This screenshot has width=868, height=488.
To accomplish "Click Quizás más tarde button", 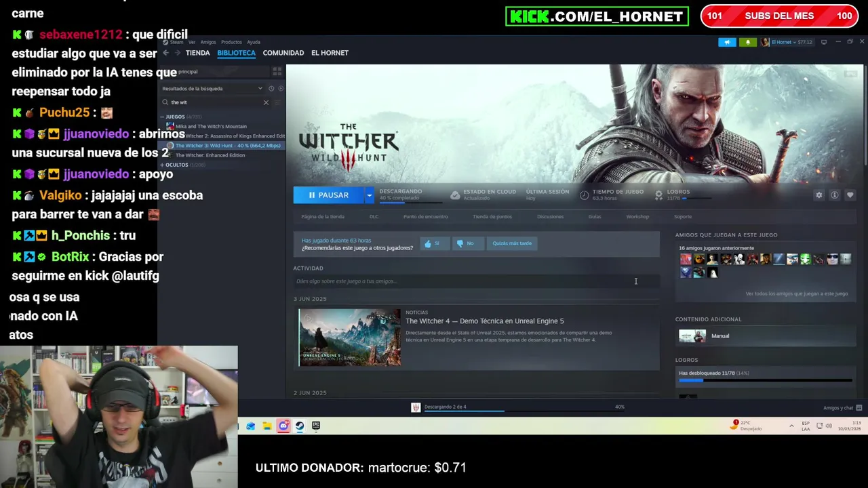I will coord(512,243).
